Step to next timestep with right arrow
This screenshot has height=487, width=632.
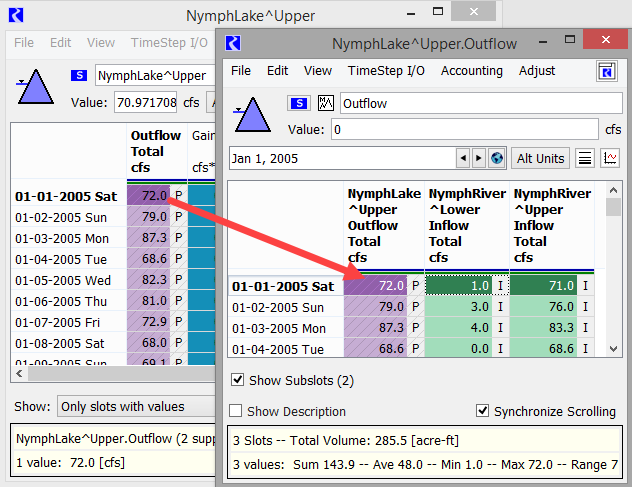(x=479, y=159)
